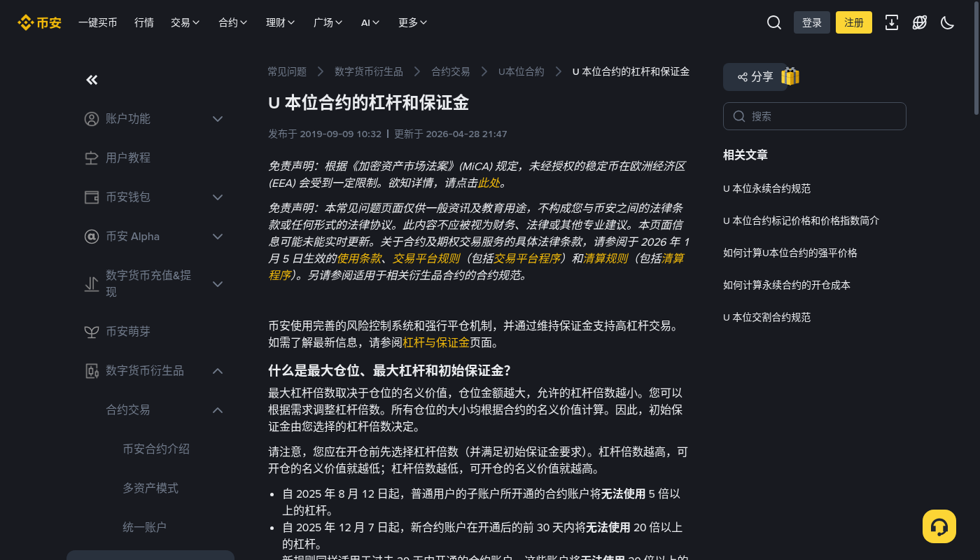Select 统一账户 in sidebar
The image size is (980, 560).
(x=145, y=528)
